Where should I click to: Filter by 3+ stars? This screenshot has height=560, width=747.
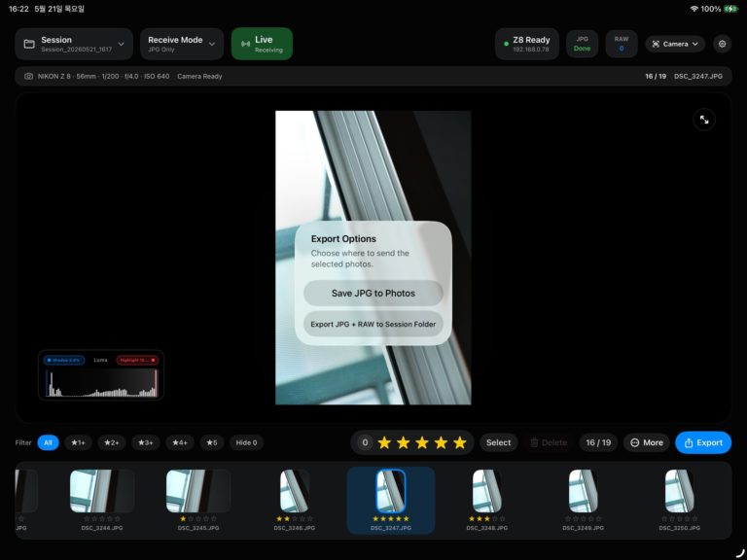coord(145,442)
